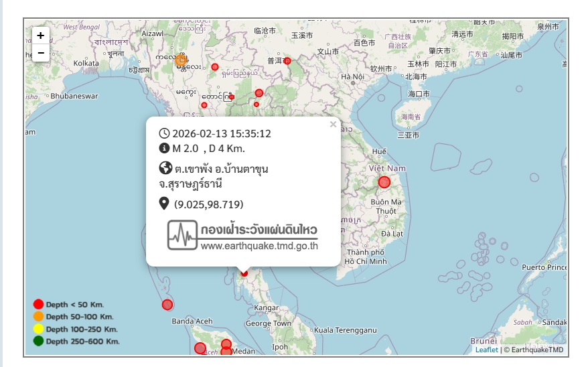This screenshot has width=588, height=367.
Task: Click the red Depth < 50 Km. legend swatch
Action: [38, 305]
